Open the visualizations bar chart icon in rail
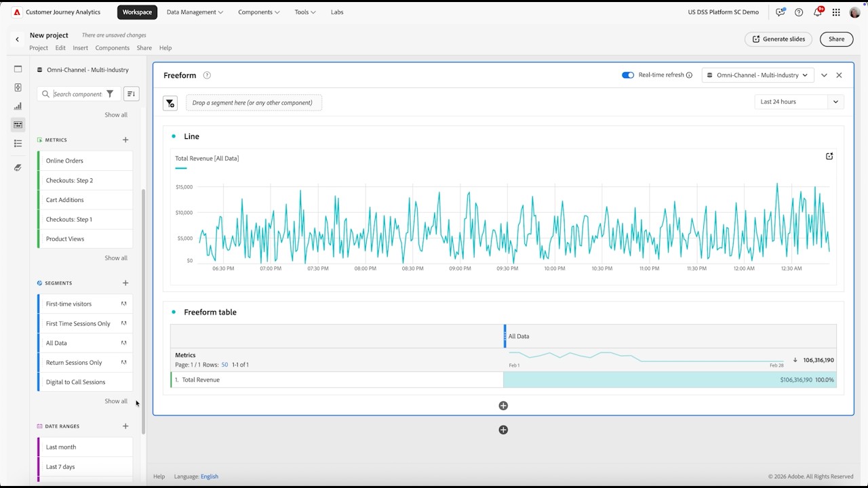Image resolution: width=868 pixels, height=488 pixels. pyautogui.click(x=18, y=106)
